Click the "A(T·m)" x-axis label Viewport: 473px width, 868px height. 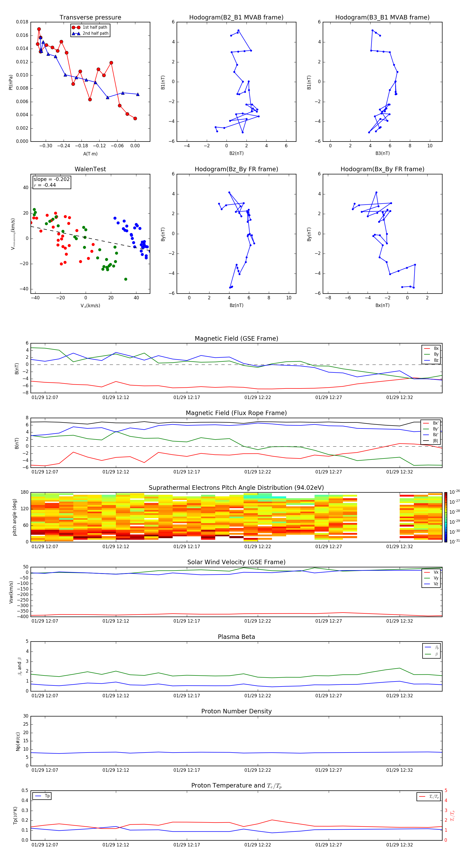point(90,154)
